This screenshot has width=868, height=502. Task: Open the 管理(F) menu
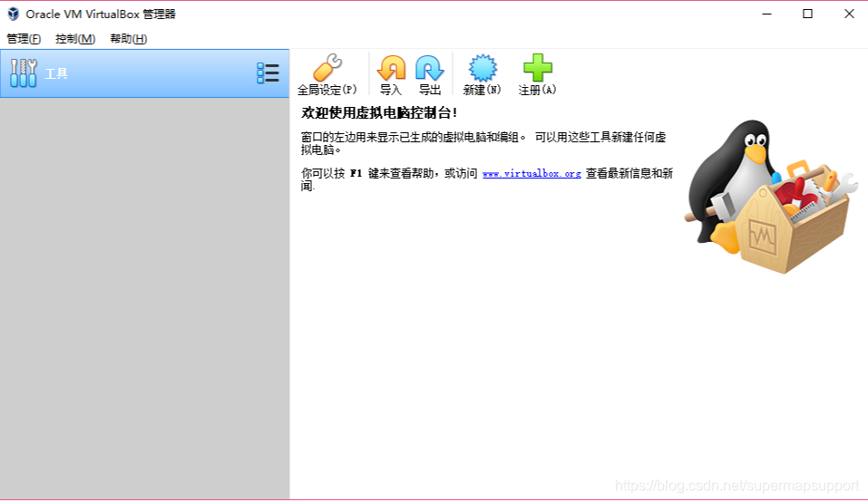(24, 39)
